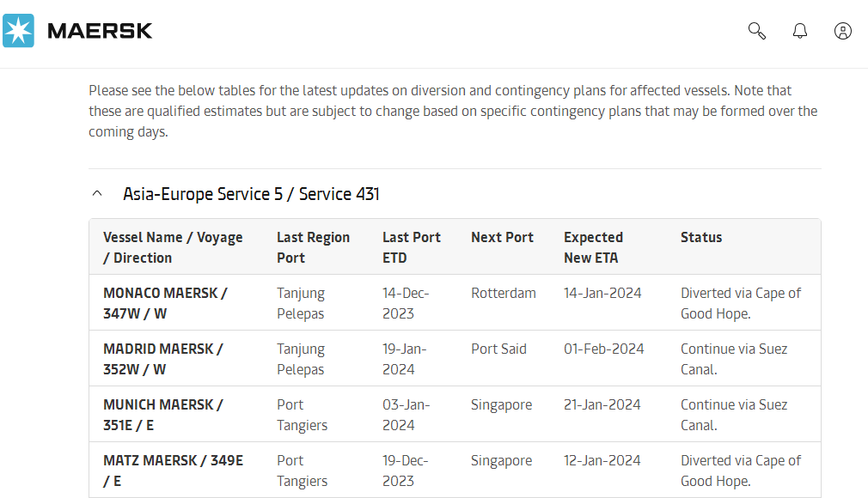Click the Expected New ETA column header
Image resolution: width=868 pixels, height=498 pixels.
pos(593,247)
